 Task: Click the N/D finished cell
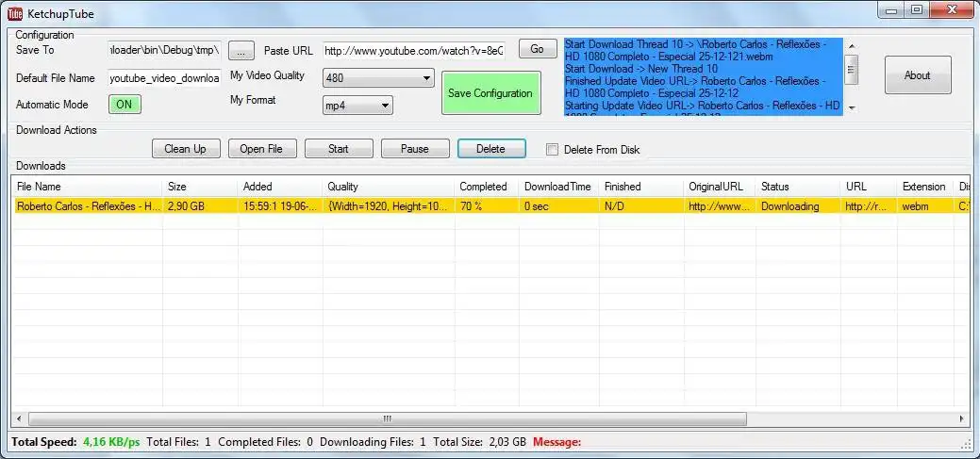[x=641, y=206]
